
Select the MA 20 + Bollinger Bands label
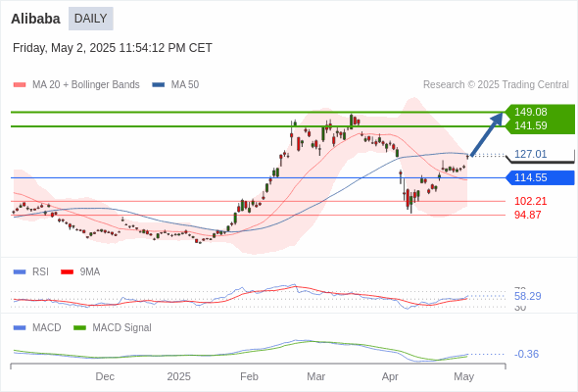(86, 85)
